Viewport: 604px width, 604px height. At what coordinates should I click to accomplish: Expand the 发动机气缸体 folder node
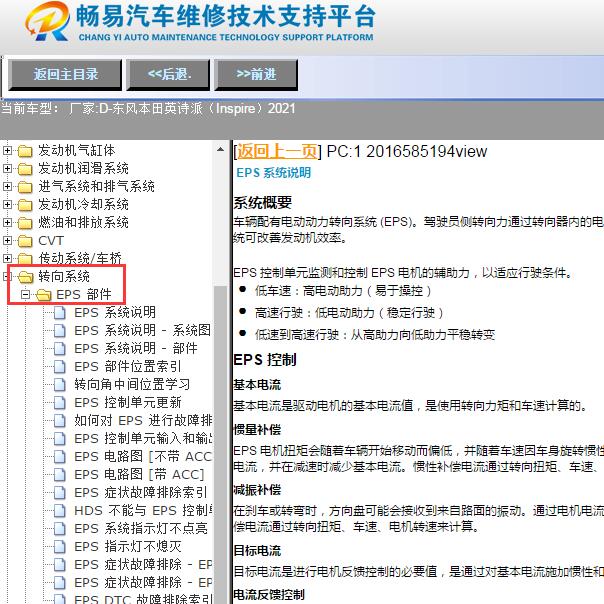point(7,150)
